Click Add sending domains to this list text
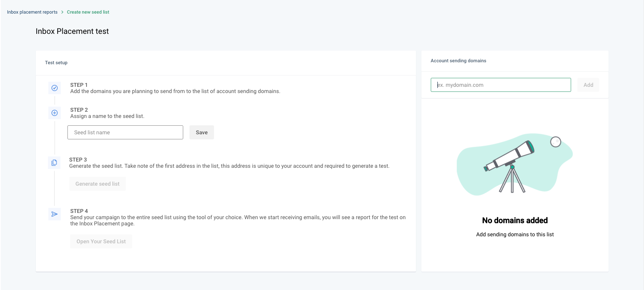The height and width of the screenshot is (290, 644). pos(515,234)
